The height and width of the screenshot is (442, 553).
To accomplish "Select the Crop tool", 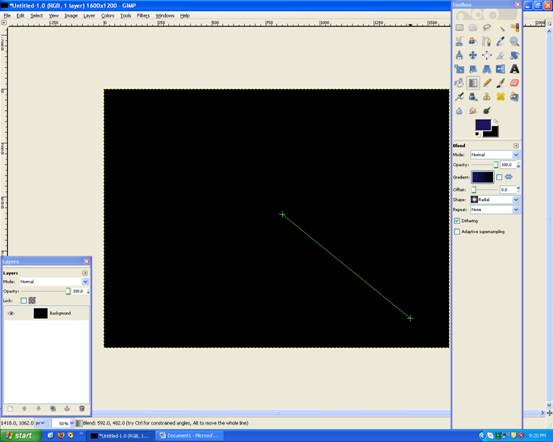I will pyautogui.click(x=500, y=55).
